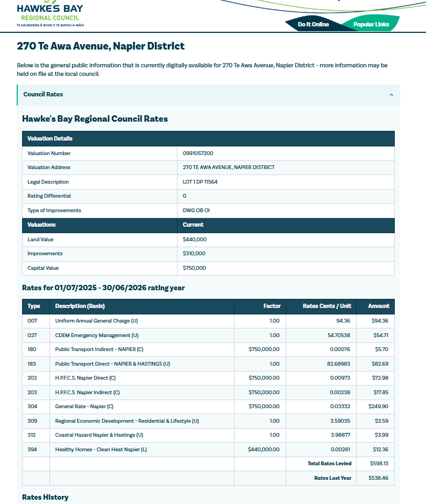Click the Capital Value $750,000 cell
426x504 pixels.
194,268
